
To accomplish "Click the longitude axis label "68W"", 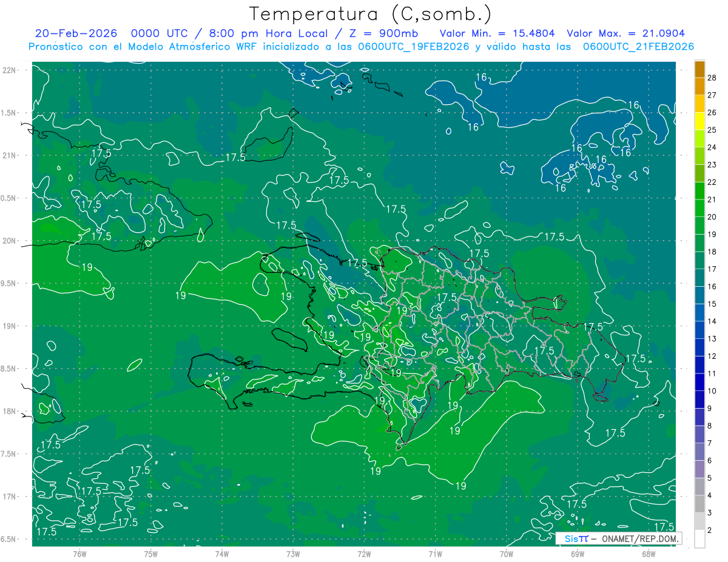I will point(649,554).
